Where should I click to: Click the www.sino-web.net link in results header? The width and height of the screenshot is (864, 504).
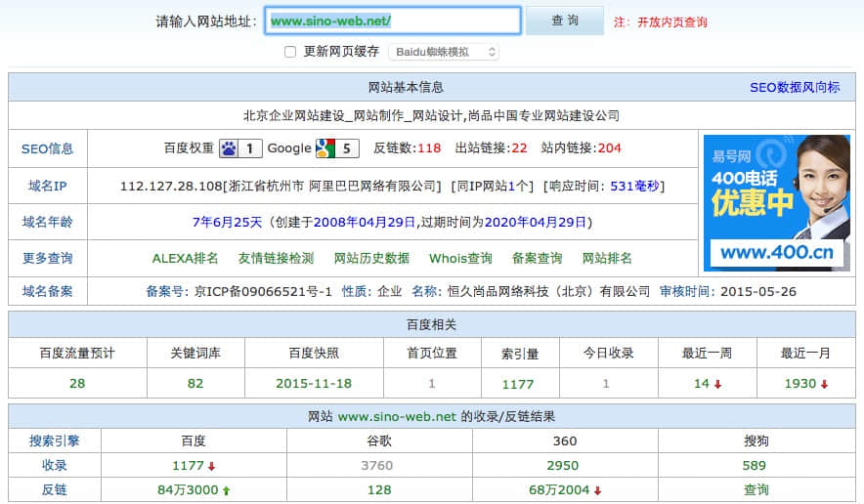397,416
